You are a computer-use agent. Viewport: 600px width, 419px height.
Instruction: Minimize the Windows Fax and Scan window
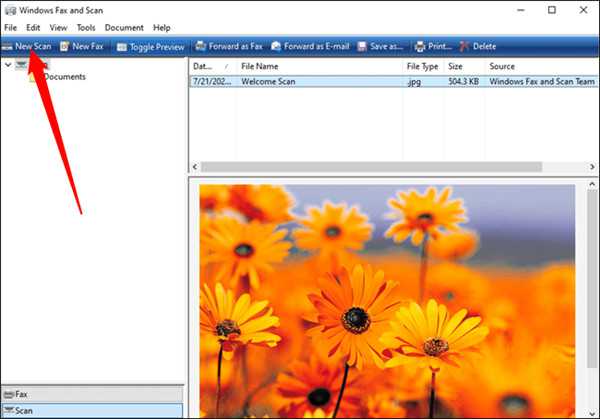tap(521, 10)
